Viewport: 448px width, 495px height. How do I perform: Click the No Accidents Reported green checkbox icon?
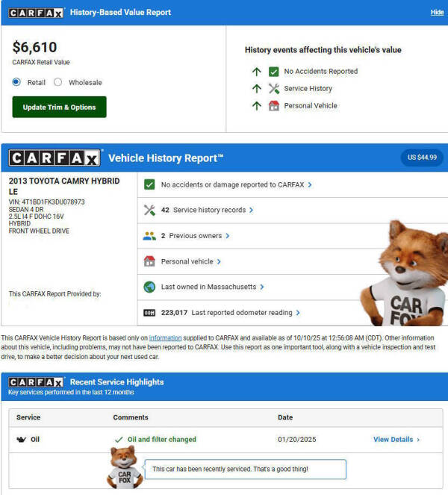tap(274, 72)
